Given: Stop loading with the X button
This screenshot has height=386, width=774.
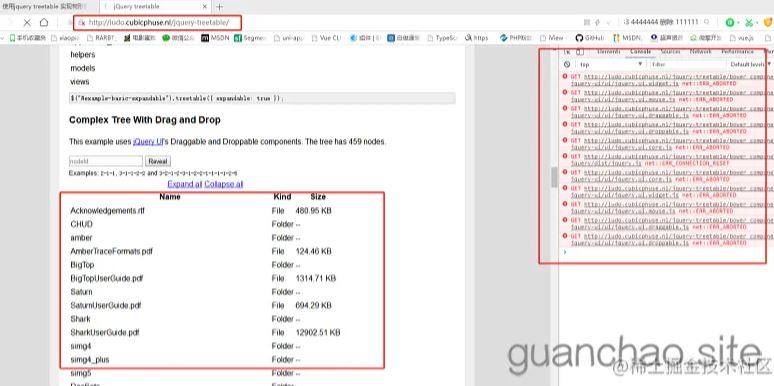Looking at the screenshot, I should coord(27,23).
